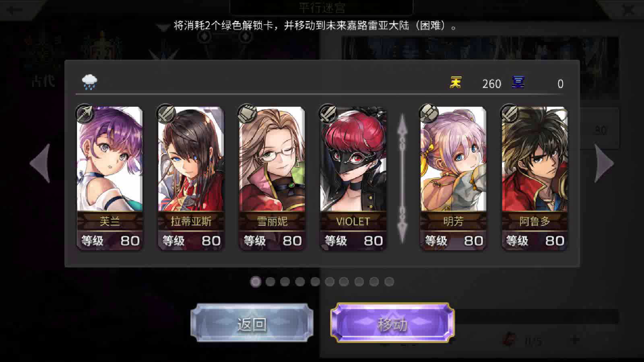The width and height of the screenshot is (644, 362).
Task: Click the fist weapon icon on 雪丽妮's card
Action: (x=247, y=114)
